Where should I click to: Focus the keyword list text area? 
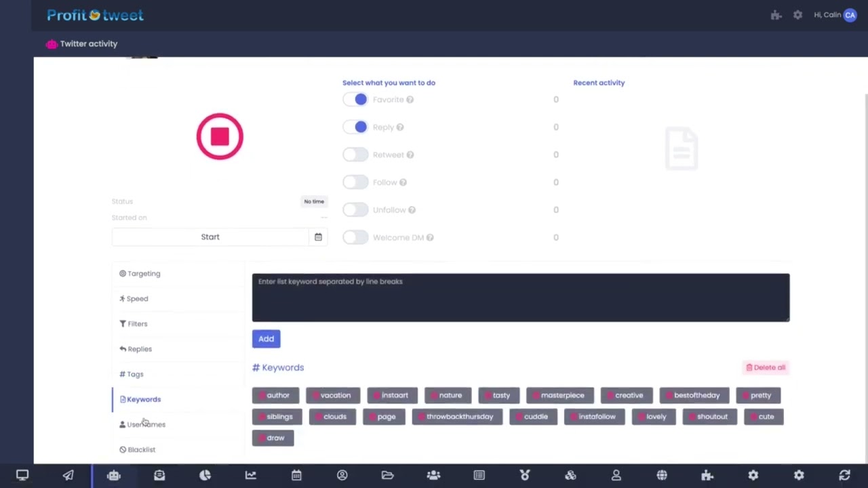click(x=521, y=298)
